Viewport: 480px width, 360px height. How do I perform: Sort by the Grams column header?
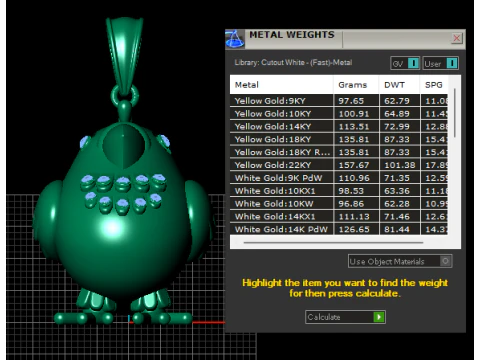coord(356,85)
